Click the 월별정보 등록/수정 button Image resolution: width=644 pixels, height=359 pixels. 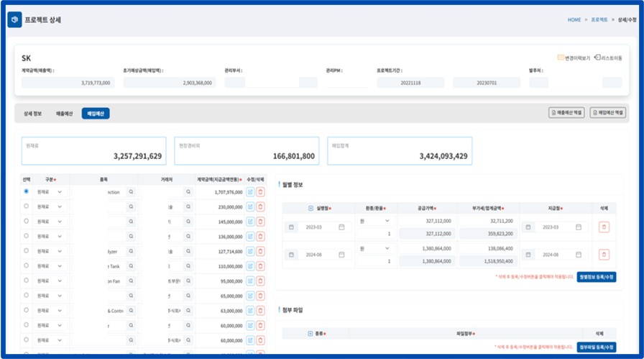click(x=596, y=277)
